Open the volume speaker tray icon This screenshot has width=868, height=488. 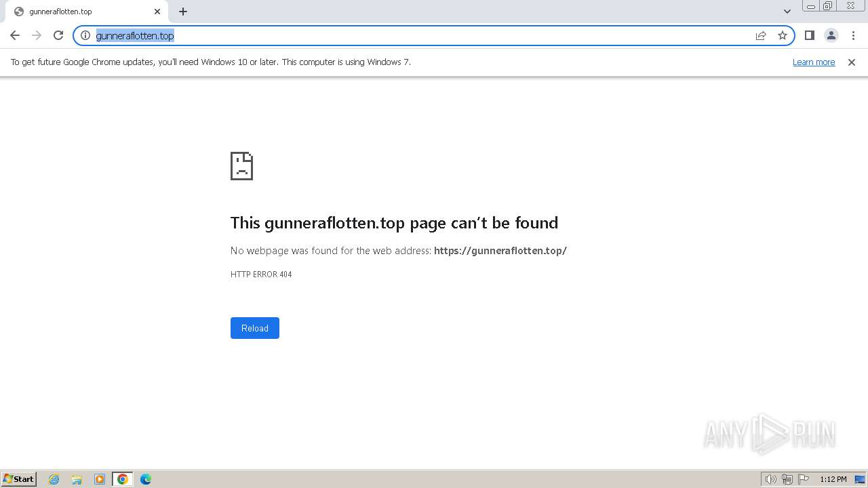[x=771, y=479]
